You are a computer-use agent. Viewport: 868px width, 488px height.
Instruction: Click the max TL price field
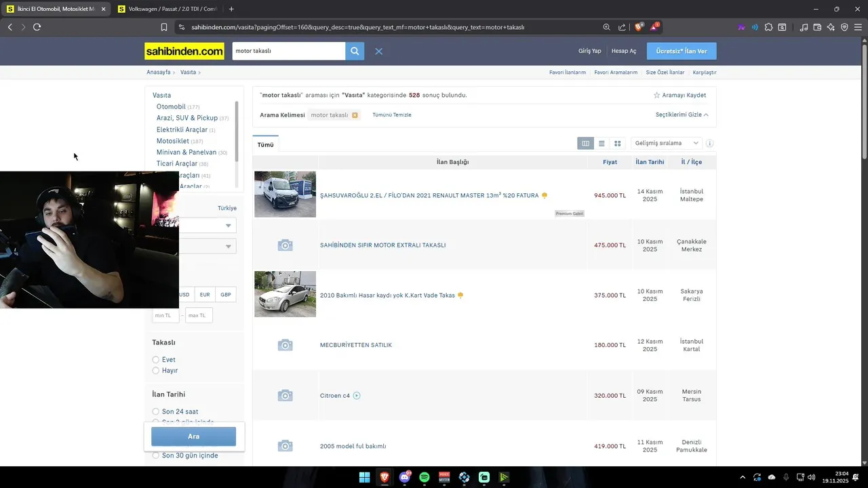pos(199,315)
